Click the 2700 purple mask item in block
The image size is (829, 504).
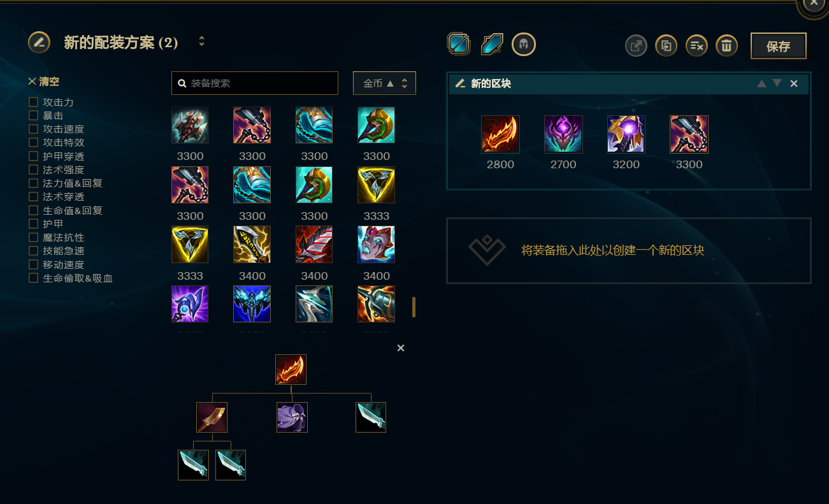[x=563, y=134]
